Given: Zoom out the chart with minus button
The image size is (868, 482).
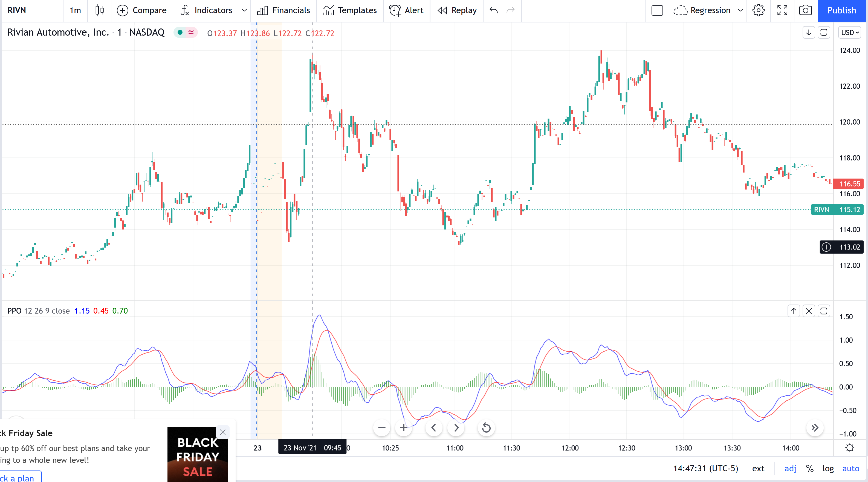Looking at the screenshot, I should click(381, 428).
